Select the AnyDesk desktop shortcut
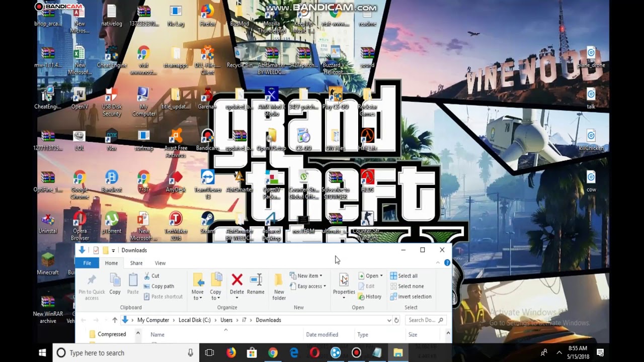Viewport: 644px width, 362px height. point(176,182)
